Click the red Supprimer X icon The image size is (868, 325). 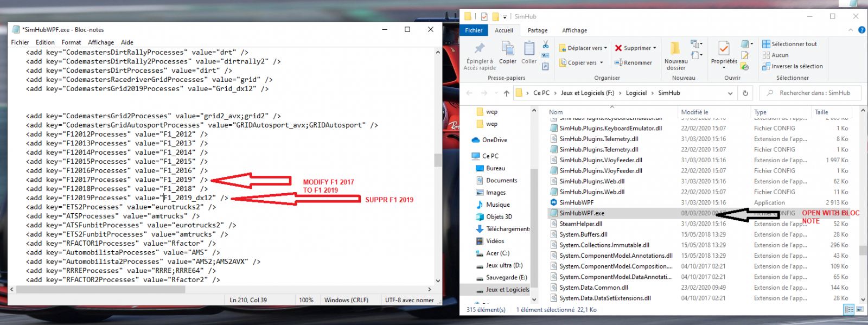click(x=618, y=48)
